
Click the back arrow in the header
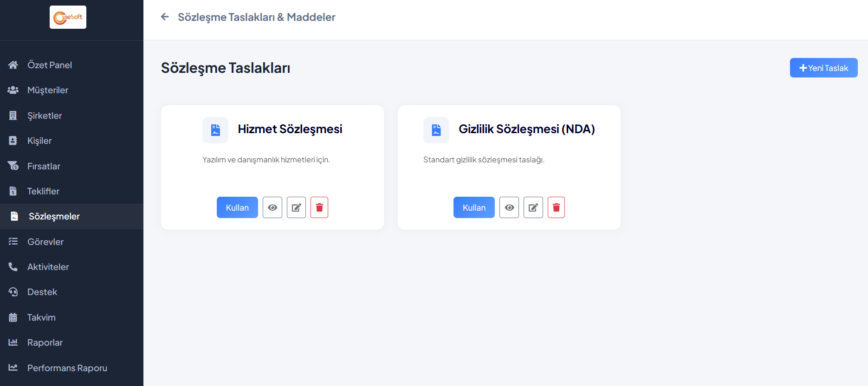pyautogui.click(x=165, y=17)
